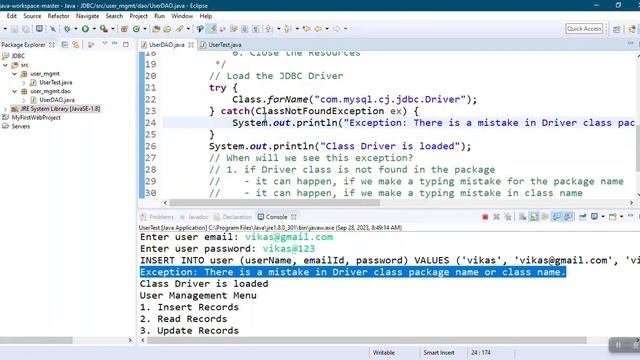The height and width of the screenshot is (360, 640).
Task: Expand the JRE System Library node
Action: tap(5, 109)
